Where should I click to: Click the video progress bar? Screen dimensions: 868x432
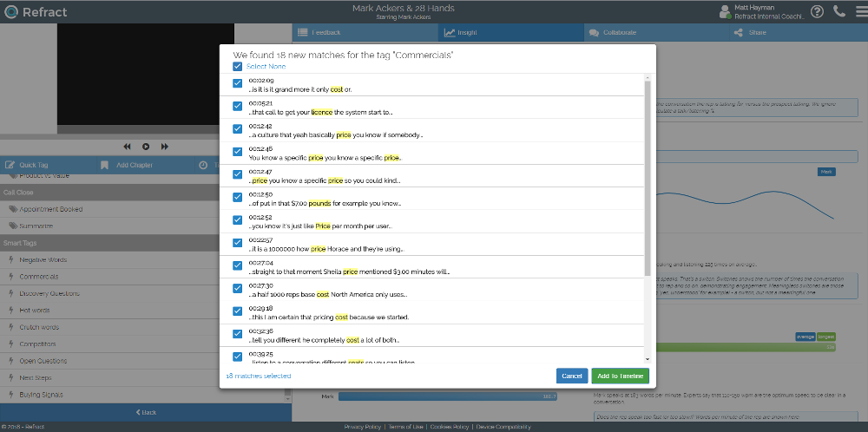(x=146, y=129)
